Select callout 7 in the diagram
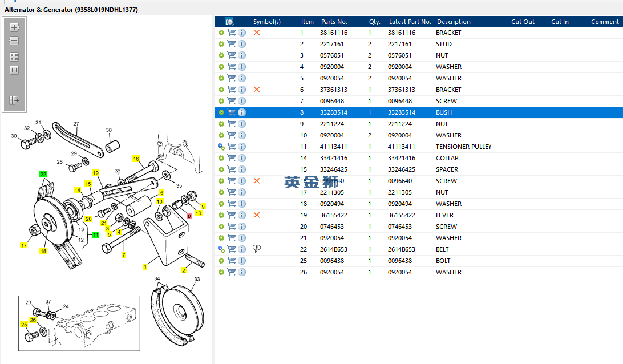The image size is (623, 364). click(x=124, y=254)
